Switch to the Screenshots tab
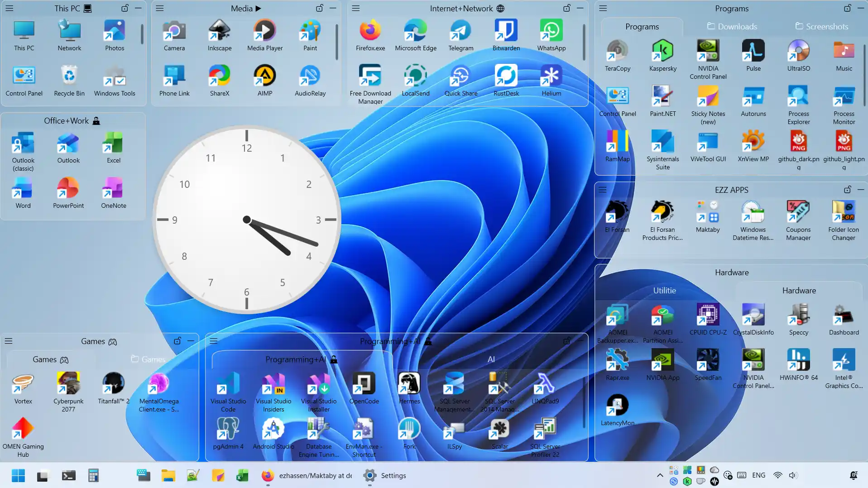 (822, 26)
